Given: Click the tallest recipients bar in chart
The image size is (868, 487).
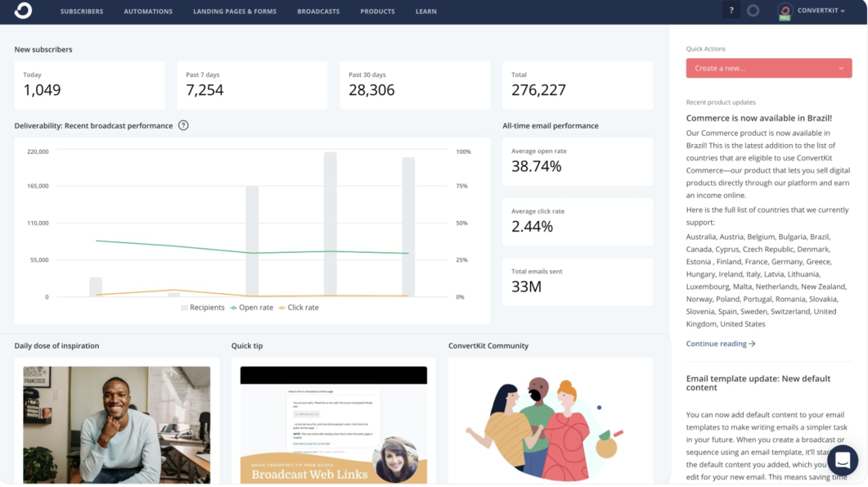Looking at the screenshot, I should tap(331, 224).
